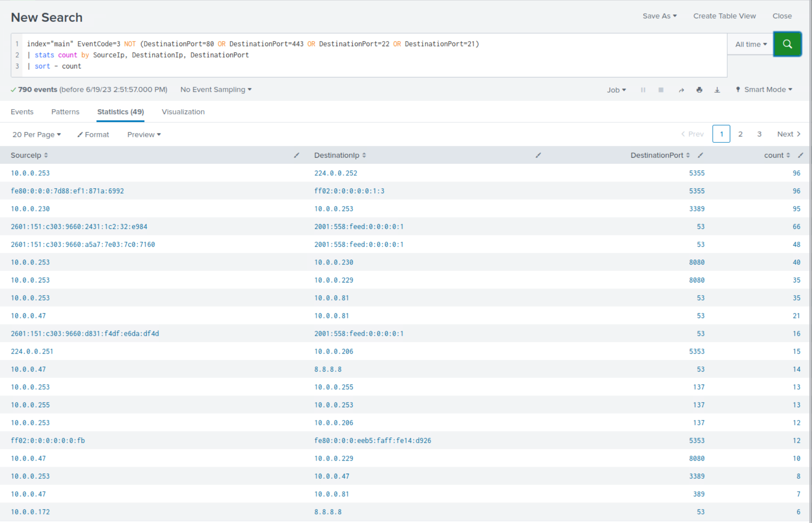Switch to the Visualization tab
812x523 pixels.
click(x=183, y=111)
